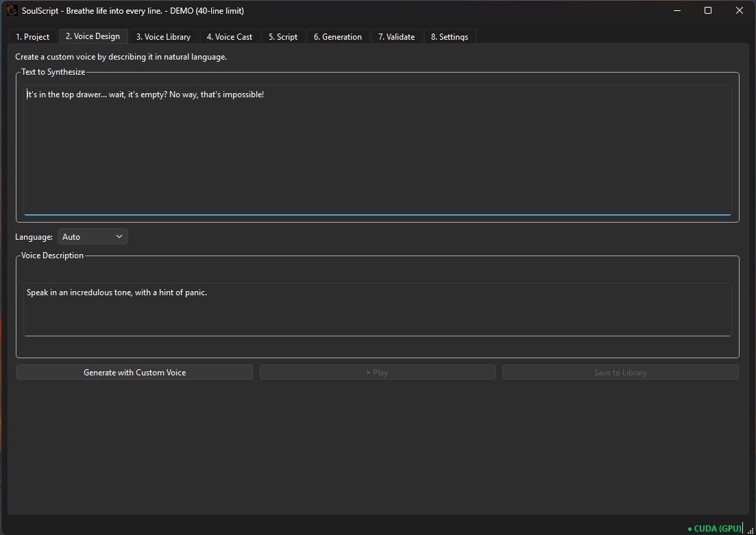Click the SoulScript app icon in title bar

coord(12,10)
